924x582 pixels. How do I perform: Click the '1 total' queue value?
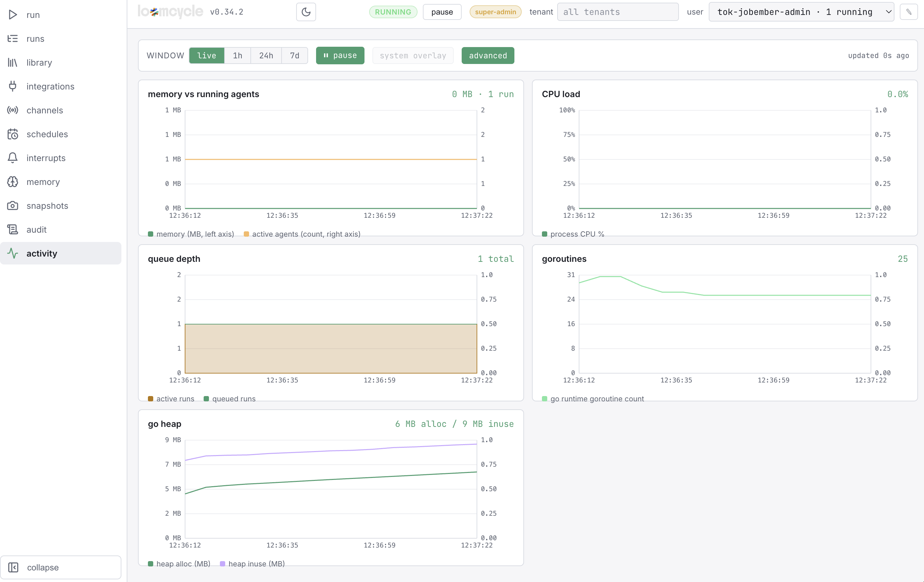point(496,259)
